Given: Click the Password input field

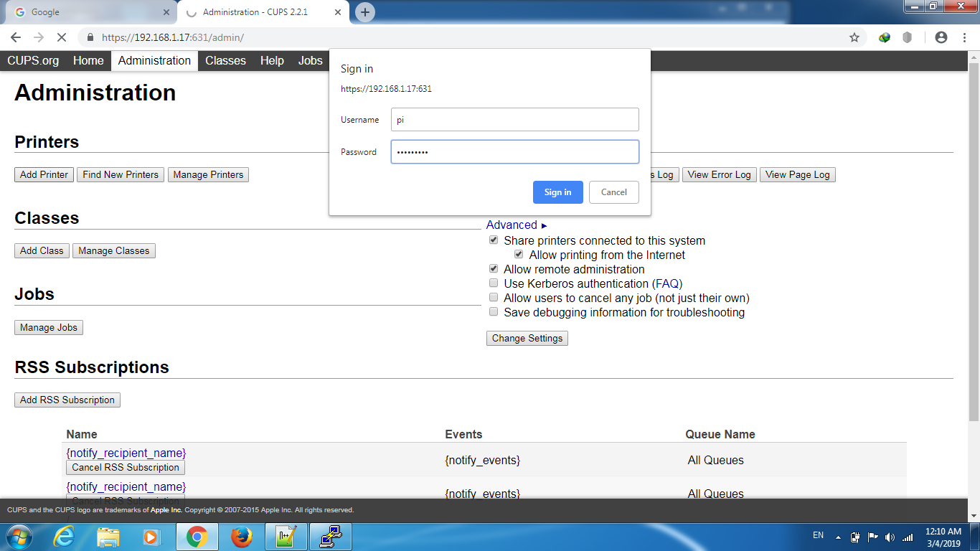Looking at the screenshot, I should click(x=514, y=152).
